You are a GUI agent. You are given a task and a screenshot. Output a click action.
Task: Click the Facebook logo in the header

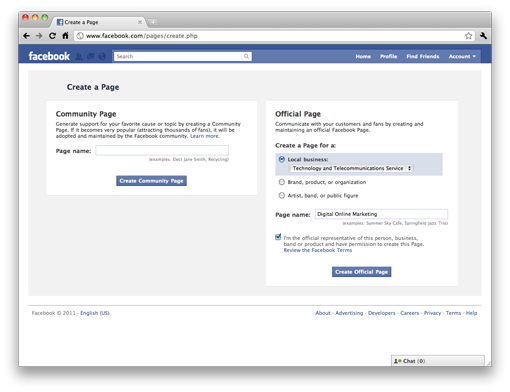49,56
